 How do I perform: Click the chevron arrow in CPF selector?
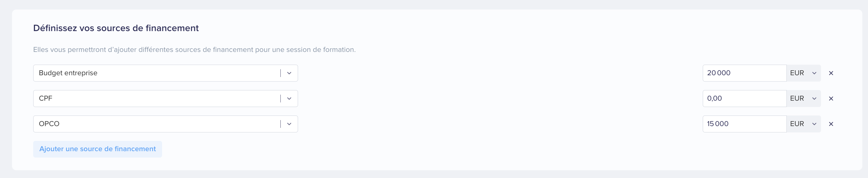click(x=289, y=99)
